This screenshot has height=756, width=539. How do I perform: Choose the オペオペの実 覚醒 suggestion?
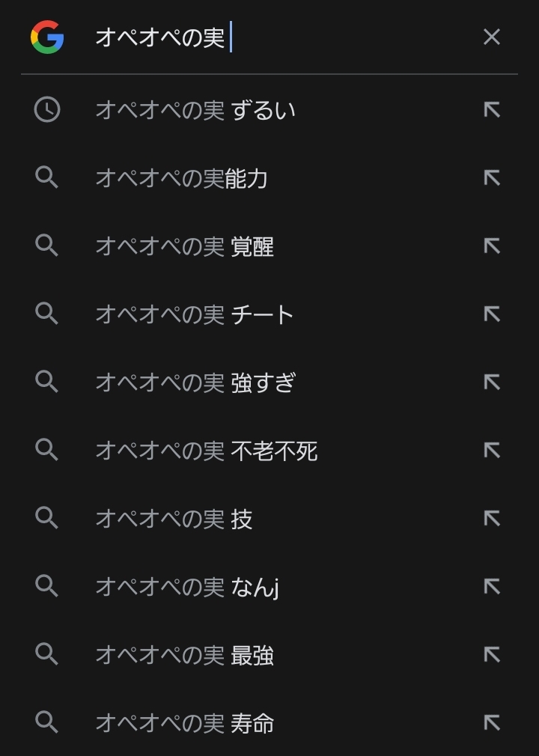pos(185,246)
